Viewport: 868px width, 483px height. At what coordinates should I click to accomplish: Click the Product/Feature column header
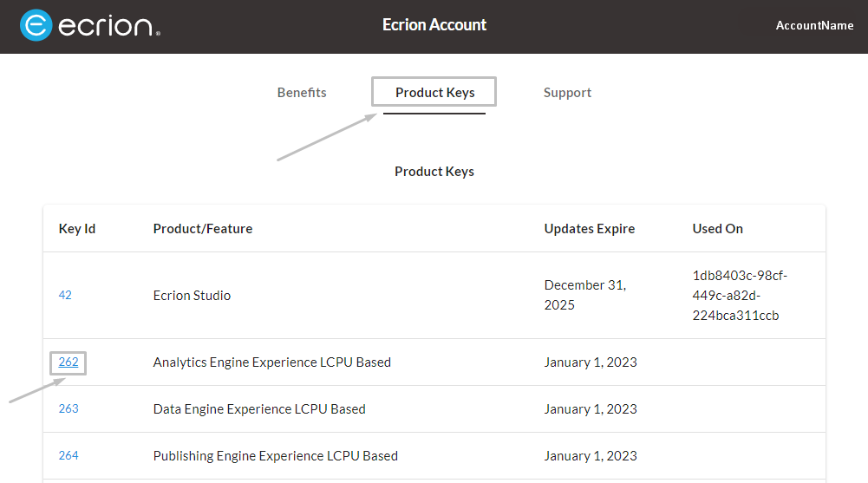point(203,229)
